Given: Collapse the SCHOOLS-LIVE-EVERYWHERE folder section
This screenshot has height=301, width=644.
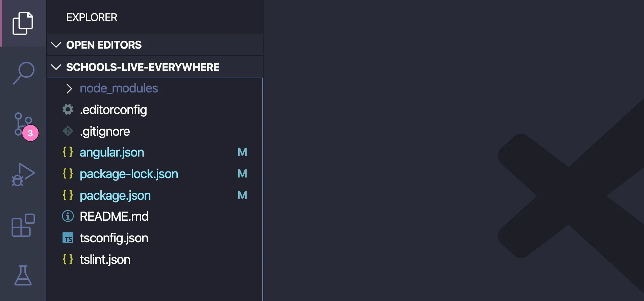Looking at the screenshot, I should point(155,67).
